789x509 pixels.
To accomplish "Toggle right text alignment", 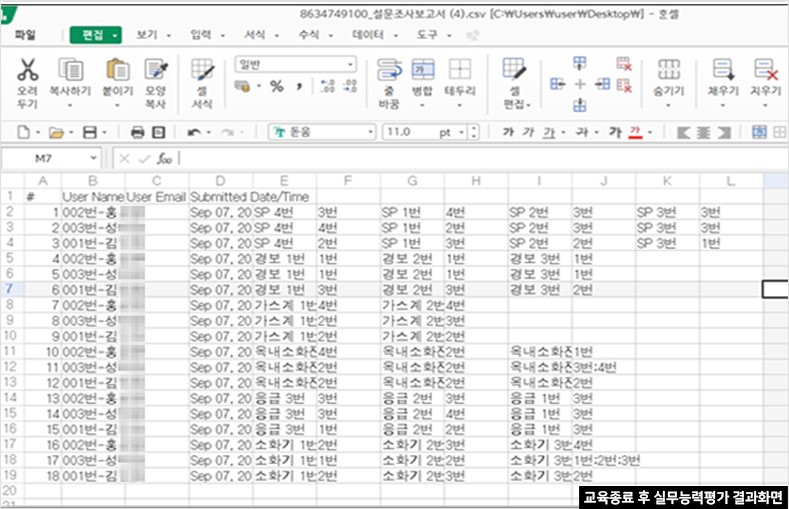I will pyautogui.click(x=724, y=133).
